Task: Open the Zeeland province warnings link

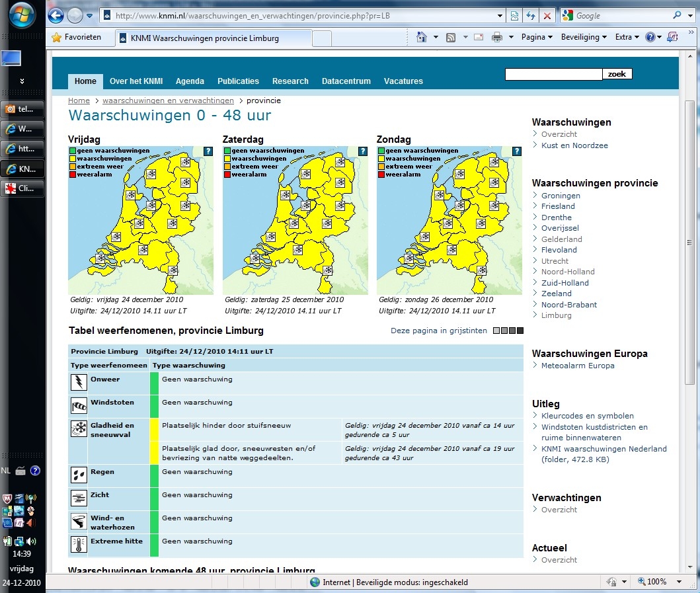Action: (x=557, y=294)
